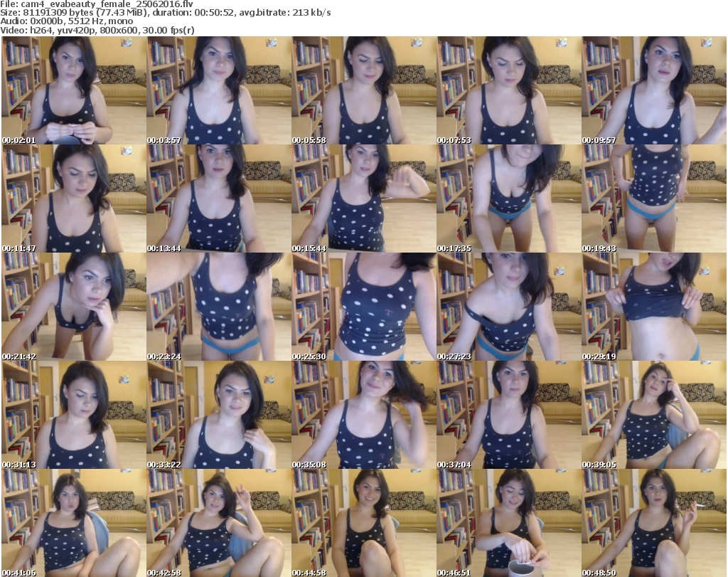Open the thumbnail stamped 00:03:57
The height and width of the screenshot is (577, 728).
pos(219,90)
